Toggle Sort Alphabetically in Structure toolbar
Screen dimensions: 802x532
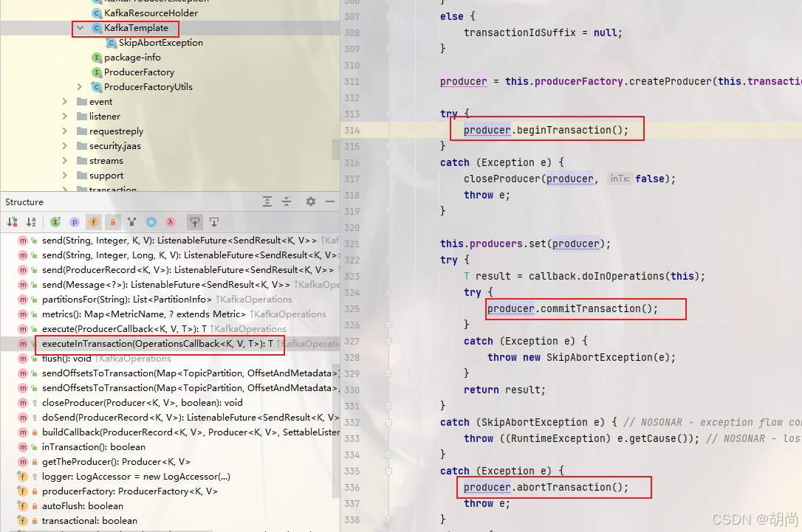pos(31,222)
